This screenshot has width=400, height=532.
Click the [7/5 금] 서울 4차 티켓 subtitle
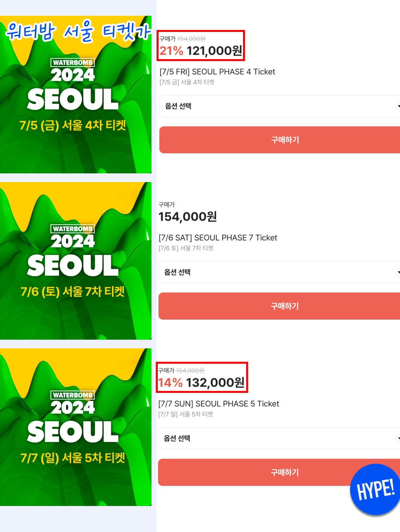click(x=187, y=82)
